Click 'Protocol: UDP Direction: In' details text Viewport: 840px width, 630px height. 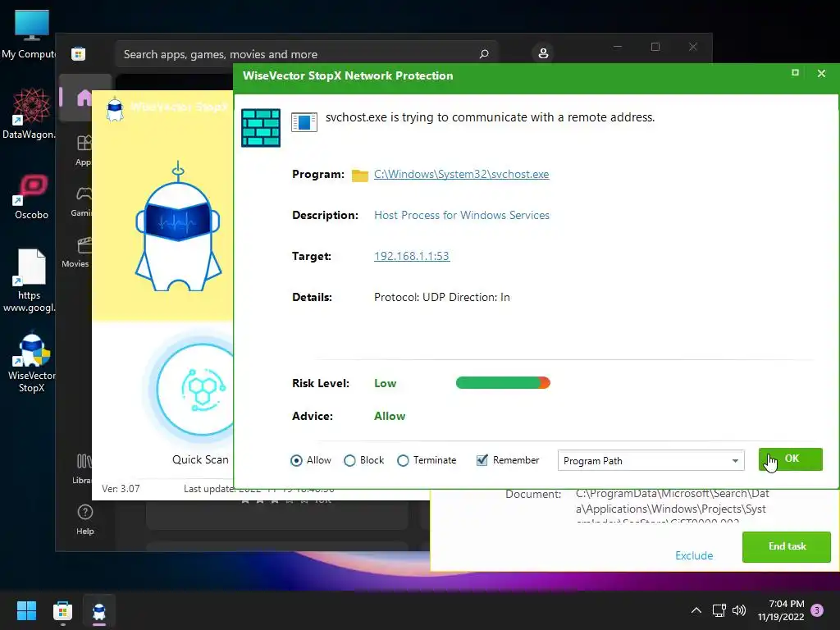442,297
